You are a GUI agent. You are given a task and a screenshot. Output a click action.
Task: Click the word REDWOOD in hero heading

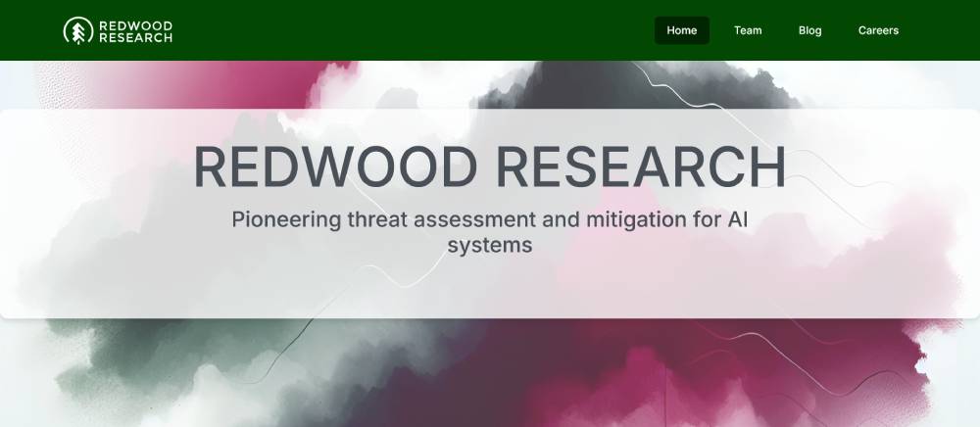[336, 167]
